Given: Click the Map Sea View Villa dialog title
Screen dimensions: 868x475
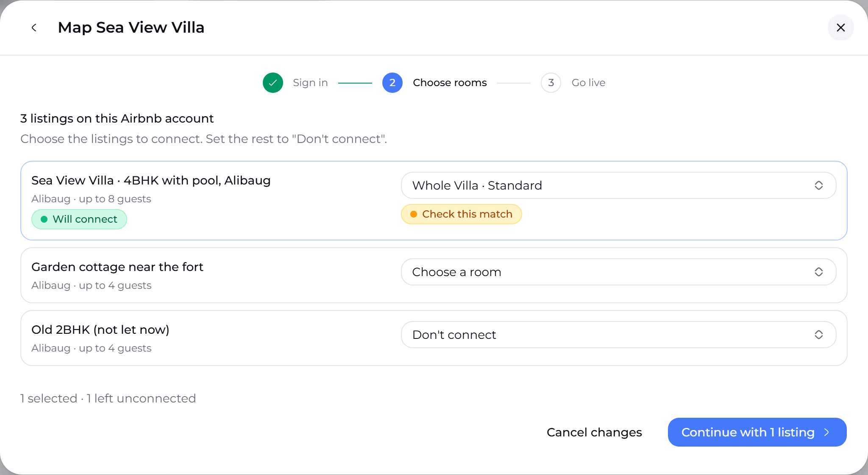Looking at the screenshot, I should coord(131,28).
